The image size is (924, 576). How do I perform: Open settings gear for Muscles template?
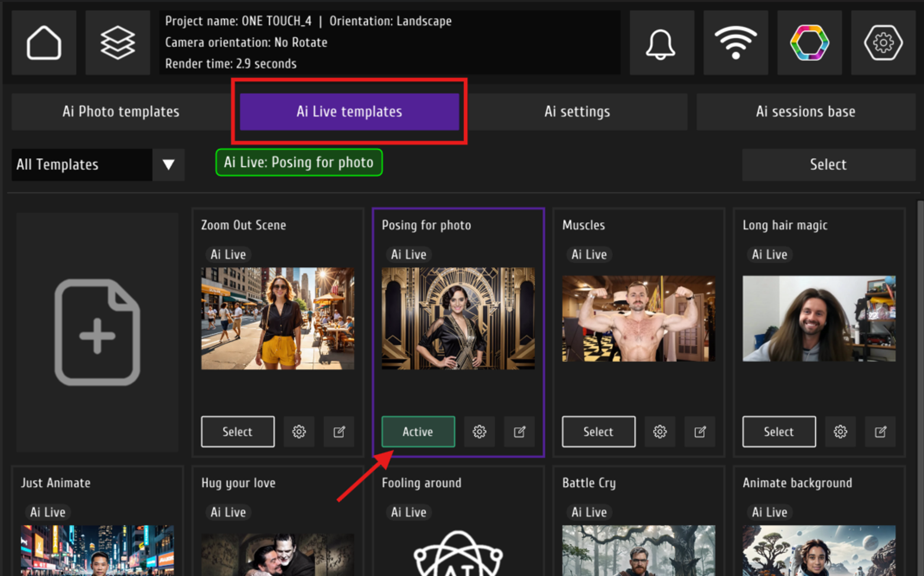pos(660,432)
